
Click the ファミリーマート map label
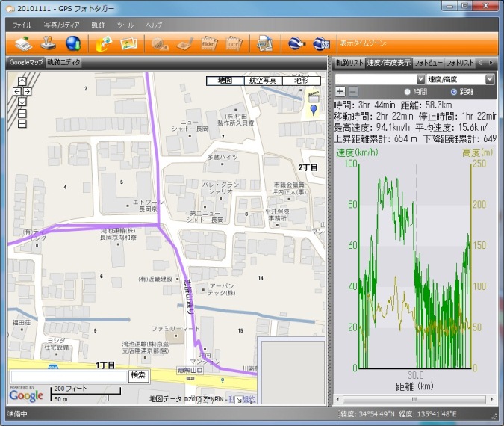(175, 329)
